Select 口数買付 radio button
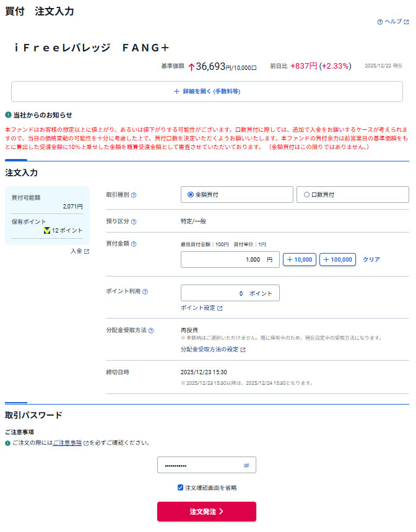 coord(306,195)
